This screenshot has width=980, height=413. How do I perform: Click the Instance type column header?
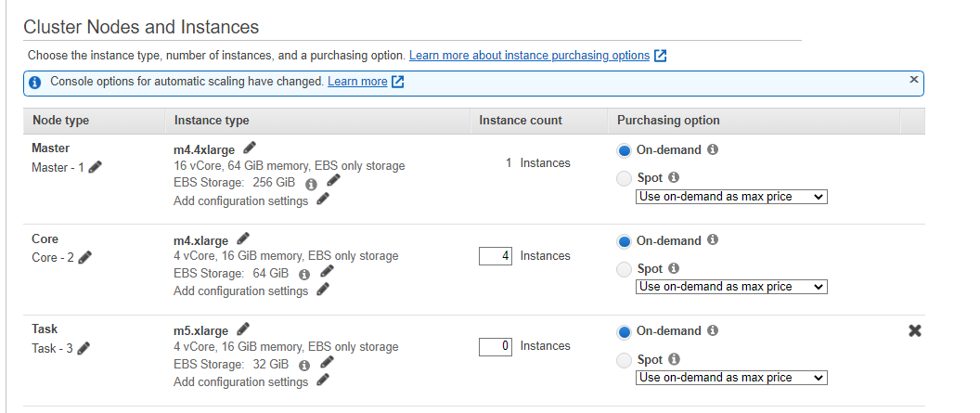click(212, 121)
